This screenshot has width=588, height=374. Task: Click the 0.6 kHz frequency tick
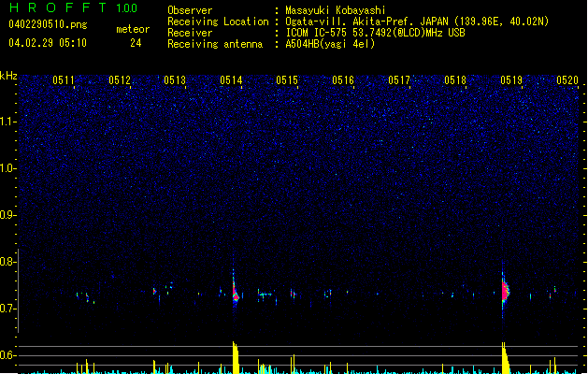pos(7,355)
